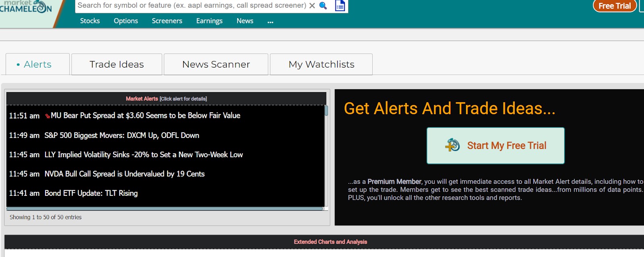The height and width of the screenshot is (257, 644).
Task: Click the Market Alerts table header
Action: [166, 99]
